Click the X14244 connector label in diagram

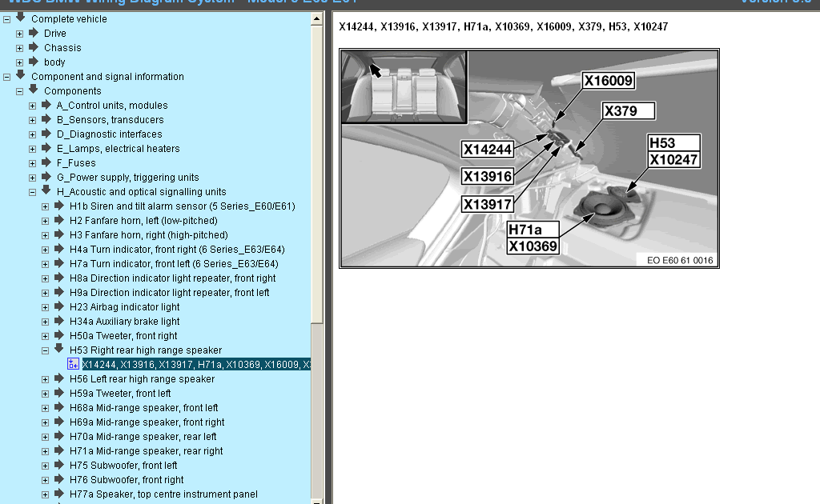488,150
